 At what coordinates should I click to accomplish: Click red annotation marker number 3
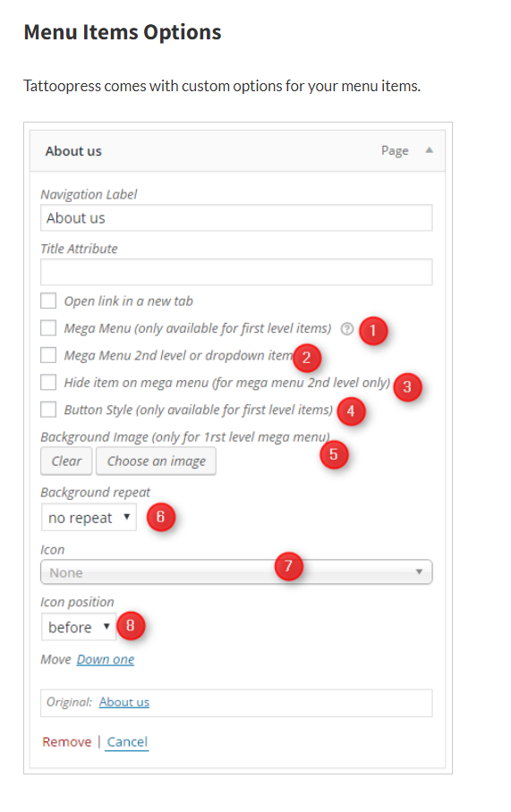click(407, 387)
